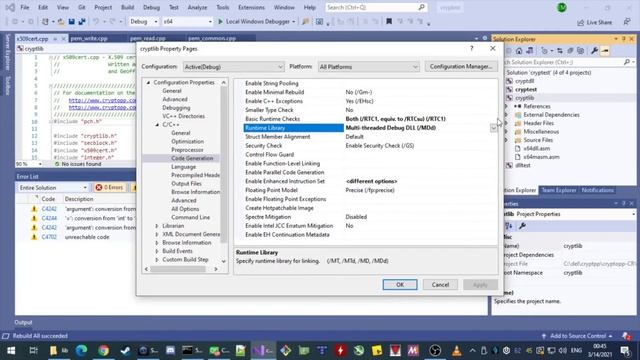Click the Show All Files icon in Solution Explorer
640x360 pixels.
580,51
